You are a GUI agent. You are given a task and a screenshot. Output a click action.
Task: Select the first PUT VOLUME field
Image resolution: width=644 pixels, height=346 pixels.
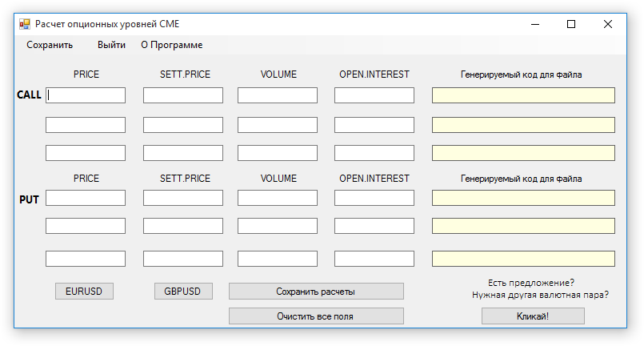pos(278,198)
